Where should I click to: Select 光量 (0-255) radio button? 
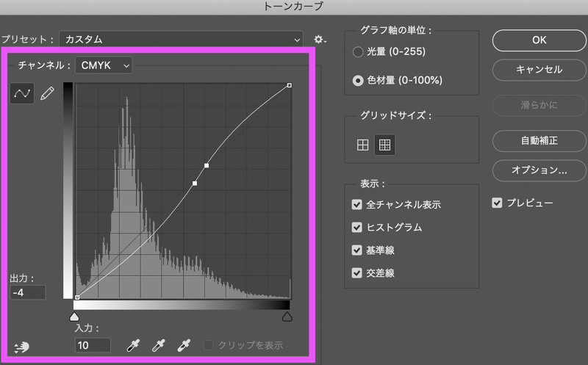pos(358,53)
